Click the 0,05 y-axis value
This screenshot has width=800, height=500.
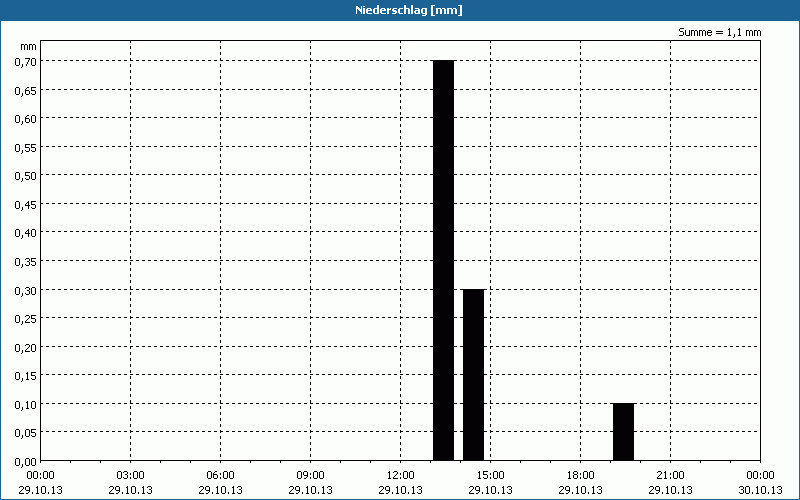[26, 433]
